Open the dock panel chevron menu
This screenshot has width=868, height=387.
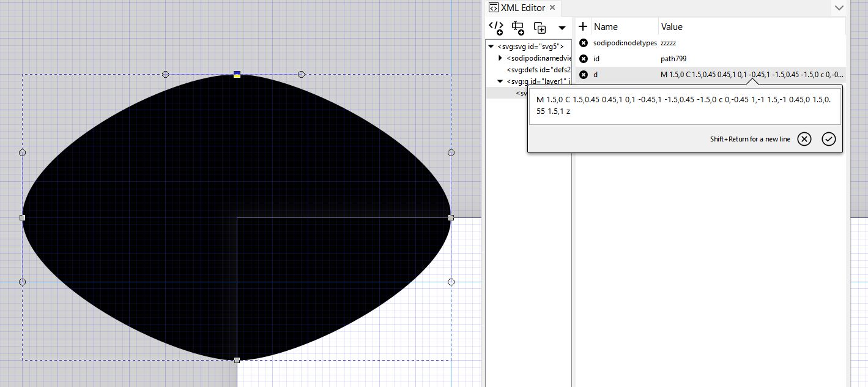click(839, 8)
